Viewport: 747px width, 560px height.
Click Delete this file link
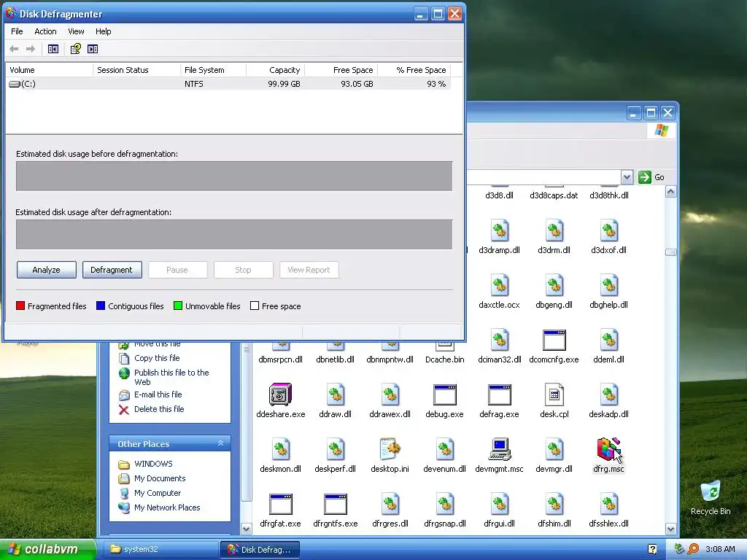(x=159, y=409)
